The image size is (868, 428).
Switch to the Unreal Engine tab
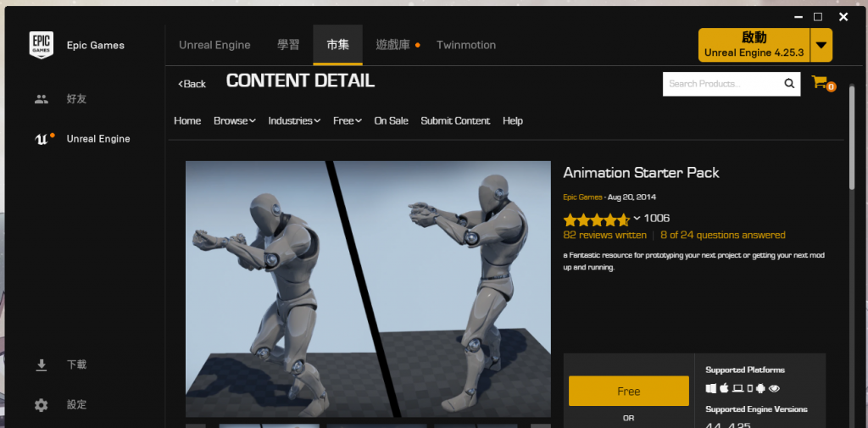click(x=214, y=45)
